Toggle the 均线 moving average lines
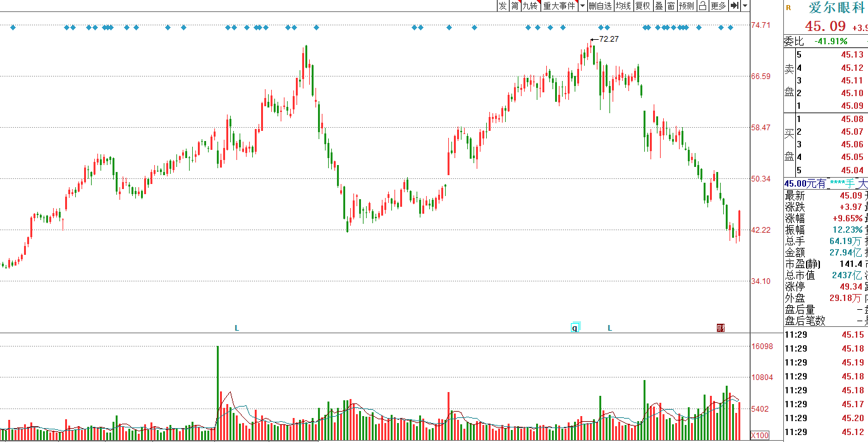Screen dimensions: 868x442 click(x=623, y=6)
